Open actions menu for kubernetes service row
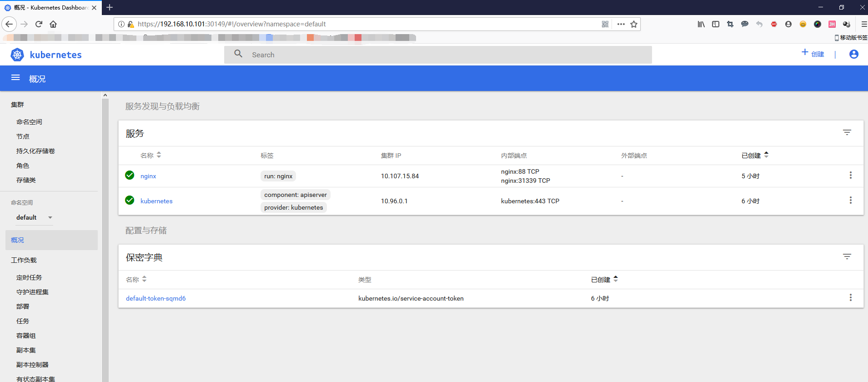The height and width of the screenshot is (382, 868). tap(851, 200)
